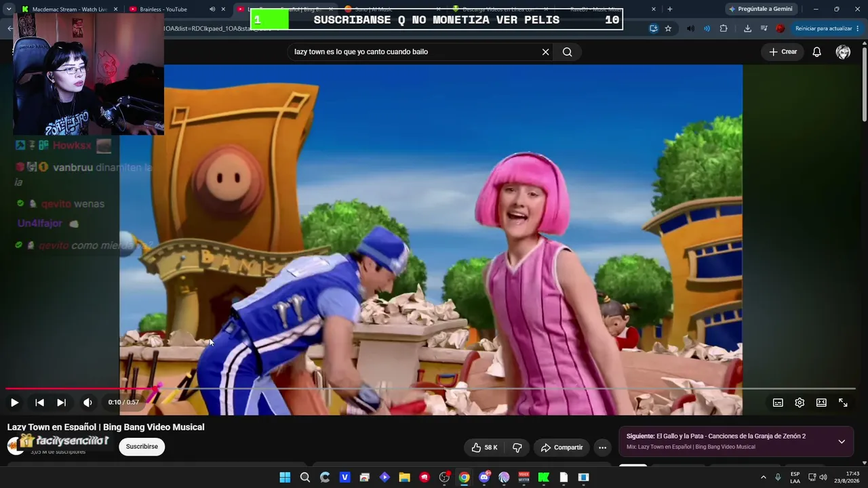Click the Compartir share button
This screenshot has width=868, height=488.
(561, 447)
